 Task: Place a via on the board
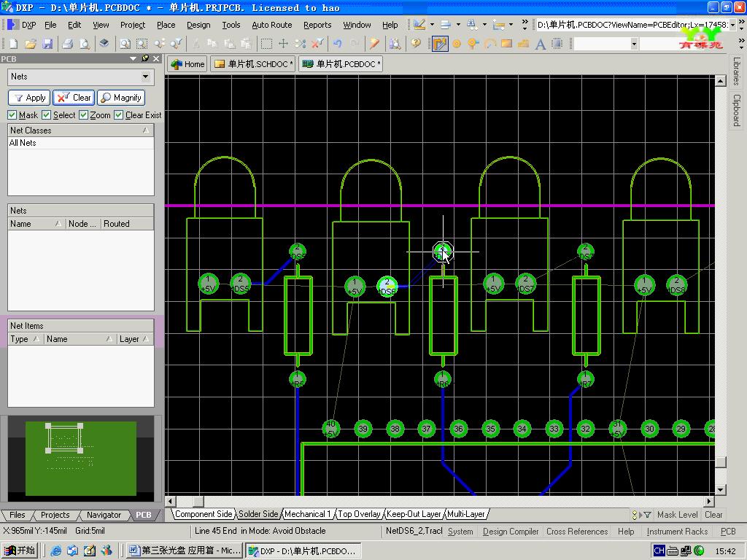pos(473,44)
